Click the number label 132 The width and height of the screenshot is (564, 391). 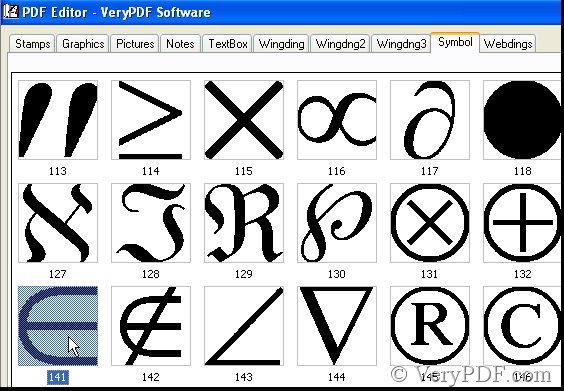[x=523, y=274]
